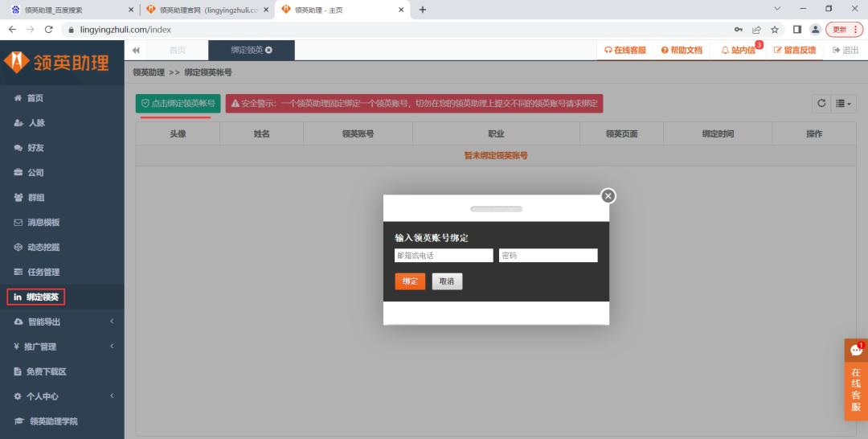Open a new browser tab
The height and width of the screenshot is (439, 868).
click(x=423, y=10)
